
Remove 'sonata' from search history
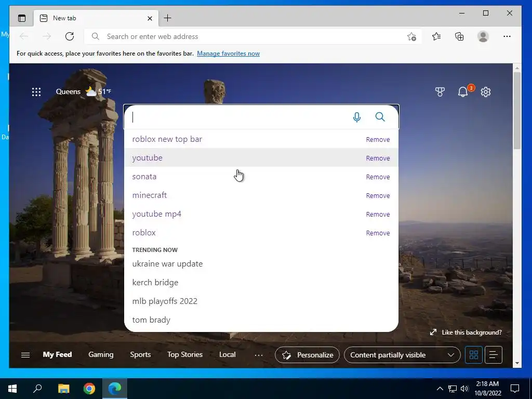(x=378, y=177)
